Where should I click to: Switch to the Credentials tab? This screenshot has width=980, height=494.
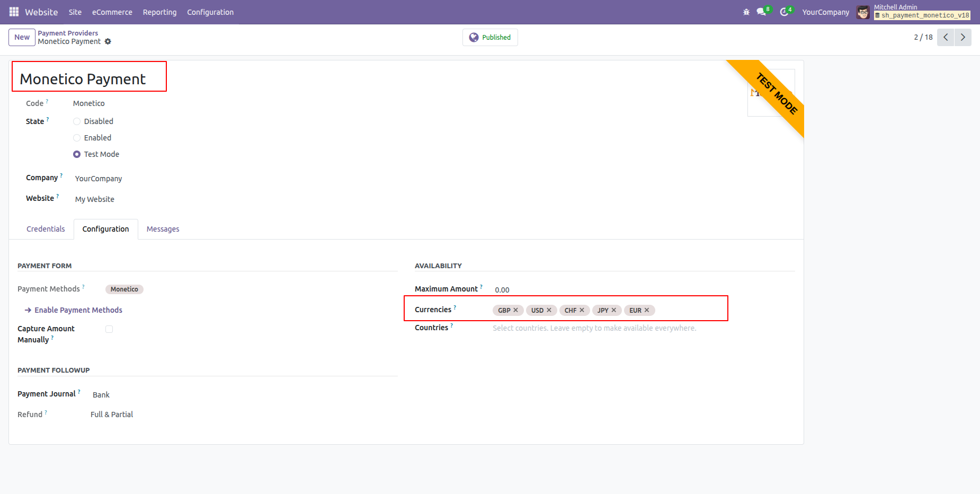tap(46, 229)
